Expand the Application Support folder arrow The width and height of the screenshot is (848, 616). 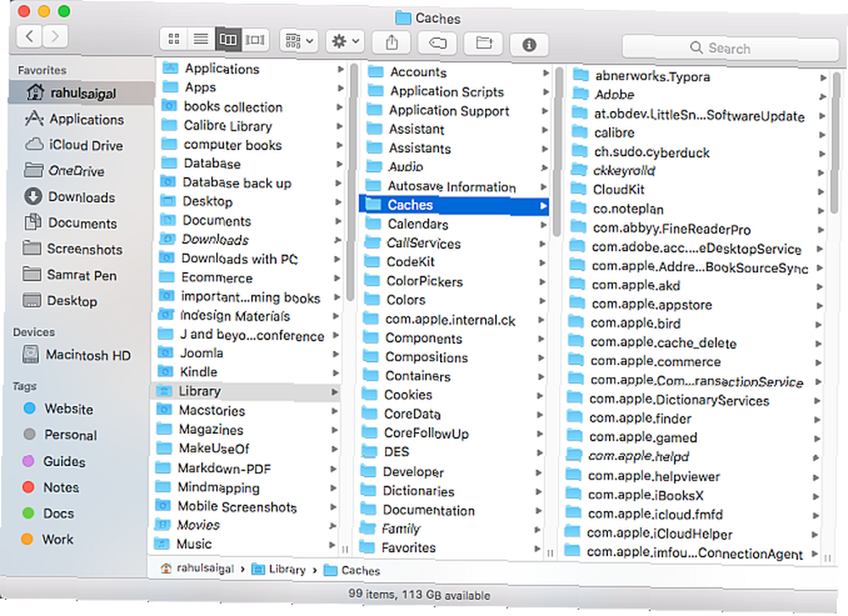tap(545, 111)
